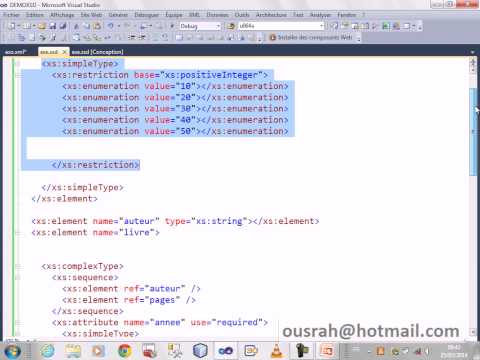The image size is (480, 360).
Task: Open Internet Explorer from taskbar
Action: point(47,351)
